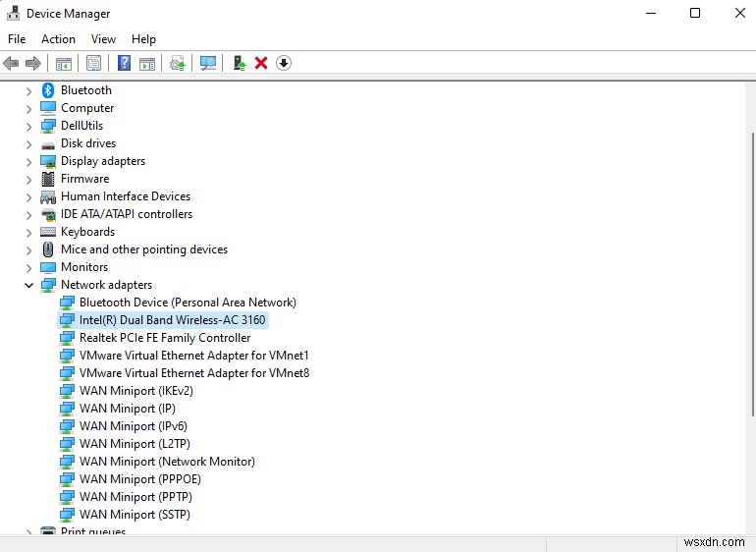Image resolution: width=756 pixels, height=552 pixels.
Task: Expand the Keyboards node
Action: (x=28, y=233)
